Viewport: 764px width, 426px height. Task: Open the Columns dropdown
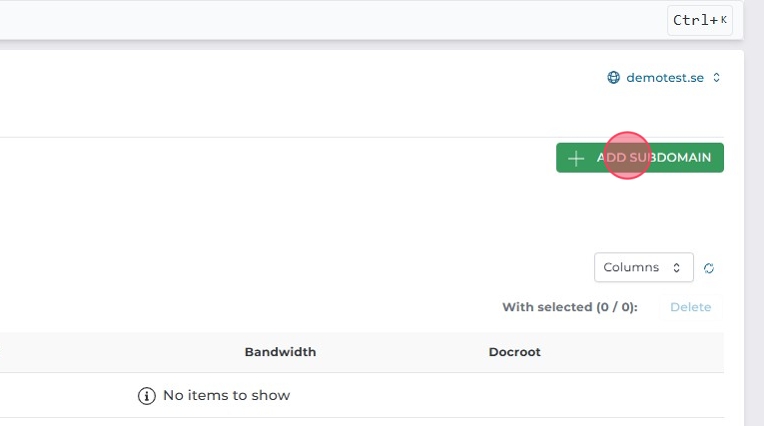coord(642,267)
